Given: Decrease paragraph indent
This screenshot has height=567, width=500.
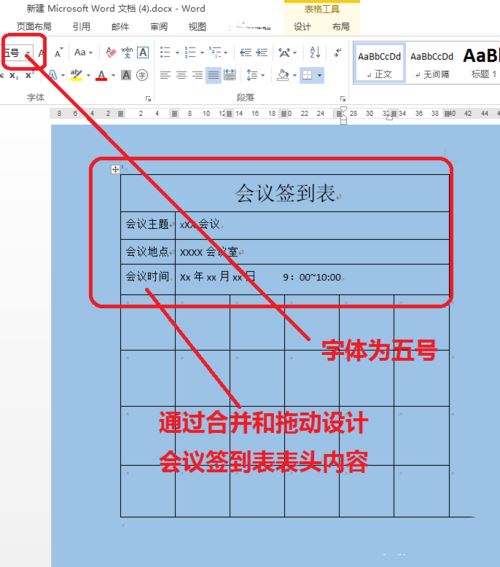Looking at the screenshot, I should tap(245, 53).
